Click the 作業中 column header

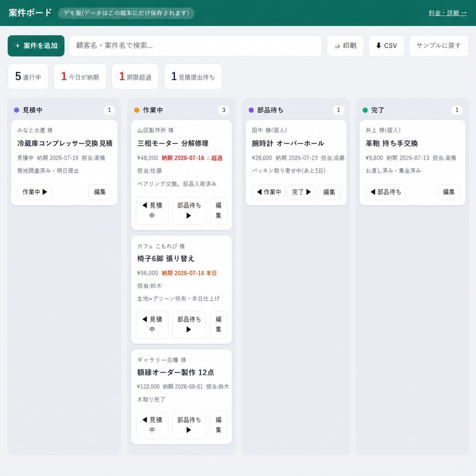coord(153,110)
